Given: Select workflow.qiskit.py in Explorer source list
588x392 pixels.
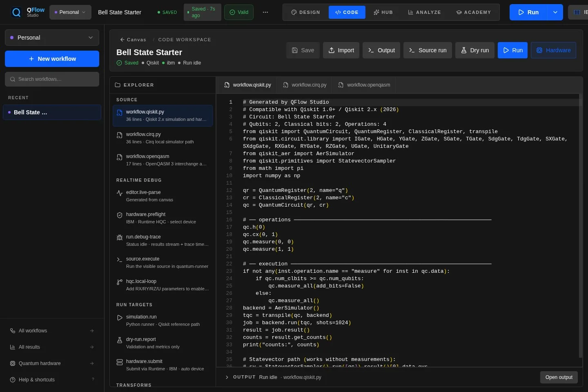Looking at the screenshot, I should [163, 116].
